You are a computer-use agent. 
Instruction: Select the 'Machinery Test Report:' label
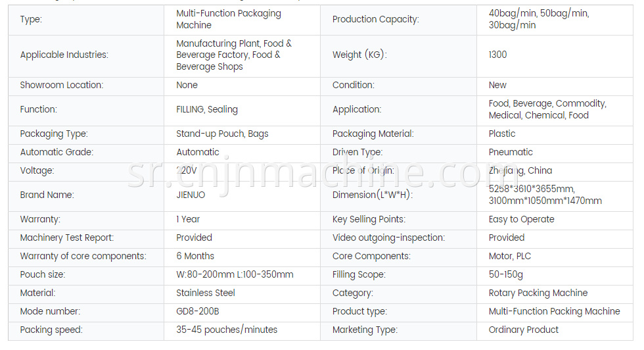67,238
